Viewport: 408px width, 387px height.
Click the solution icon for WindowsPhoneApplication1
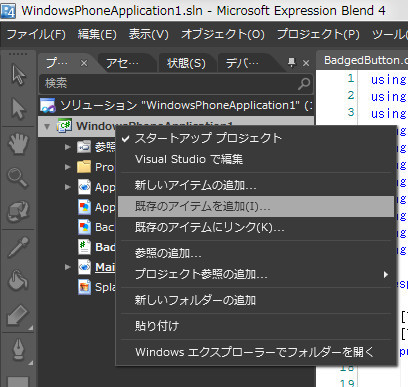[x=48, y=105]
